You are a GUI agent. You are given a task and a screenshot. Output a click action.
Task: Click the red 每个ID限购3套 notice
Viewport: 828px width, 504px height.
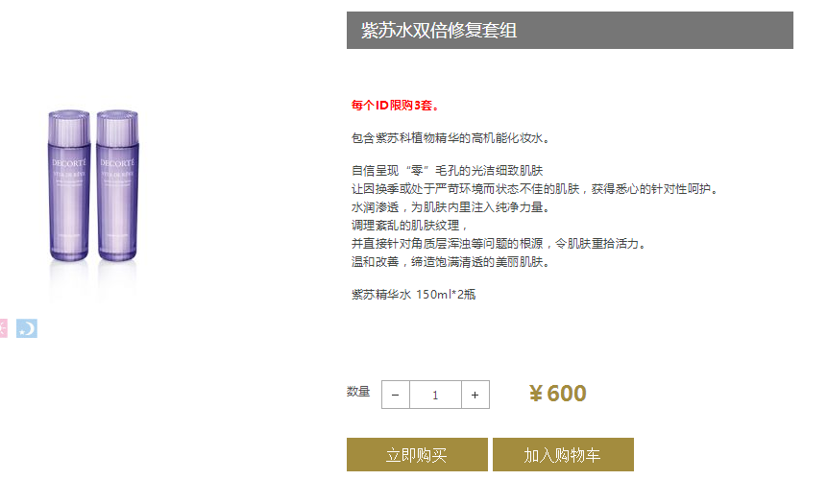pos(396,105)
